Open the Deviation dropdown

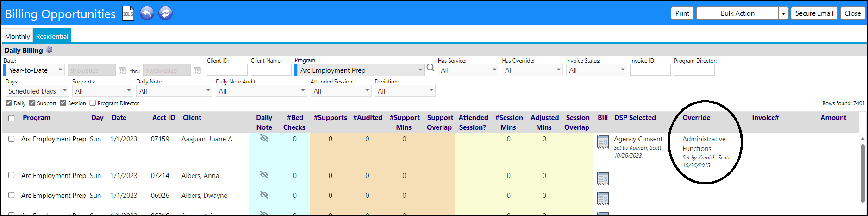[x=405, y=91]
